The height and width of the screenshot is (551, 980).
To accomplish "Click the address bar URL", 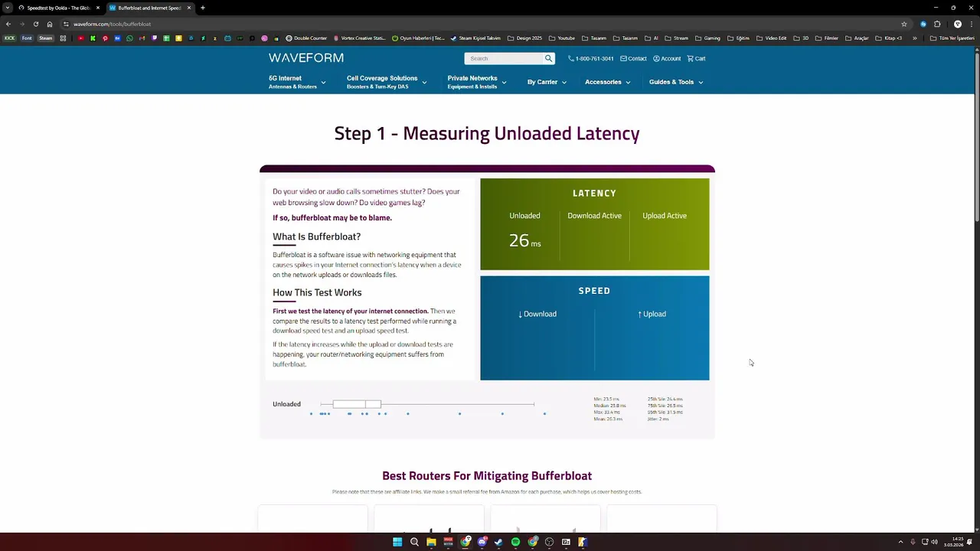I will 112,24.
